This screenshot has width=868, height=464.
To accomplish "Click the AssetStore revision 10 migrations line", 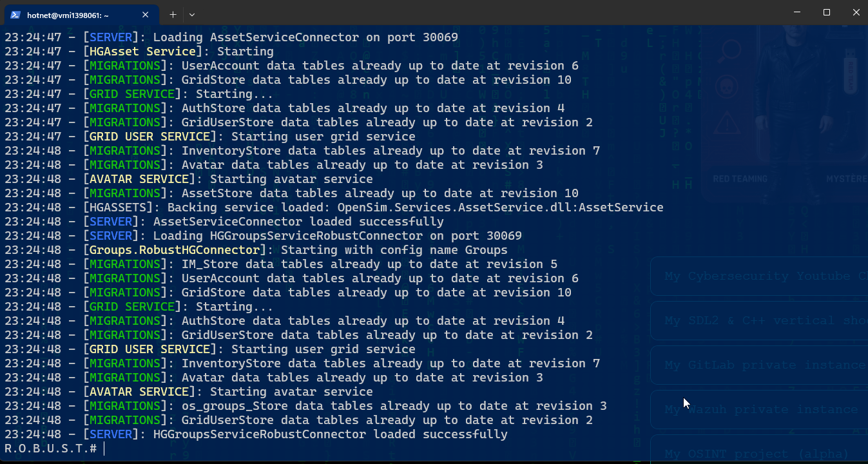I will pyautogui.click(x=291, y=193).
